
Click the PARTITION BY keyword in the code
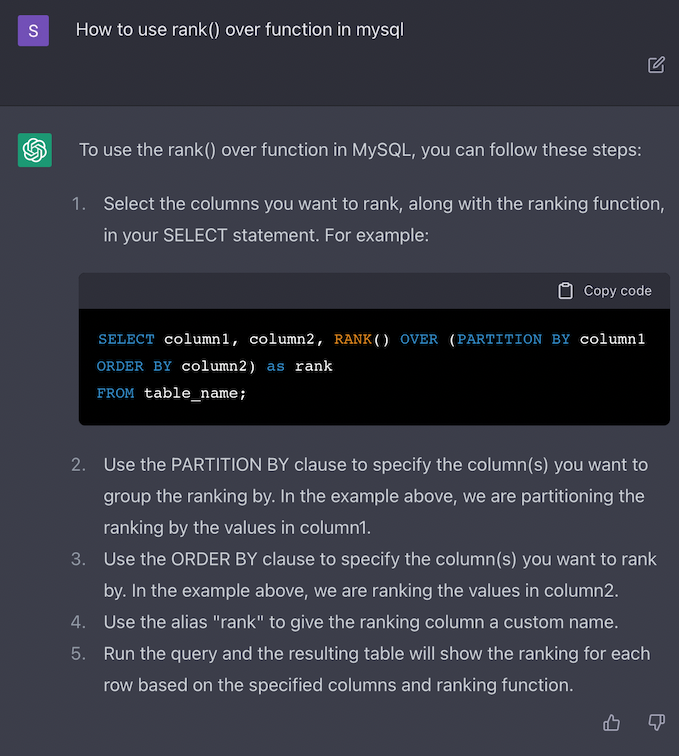pos(513,339)
